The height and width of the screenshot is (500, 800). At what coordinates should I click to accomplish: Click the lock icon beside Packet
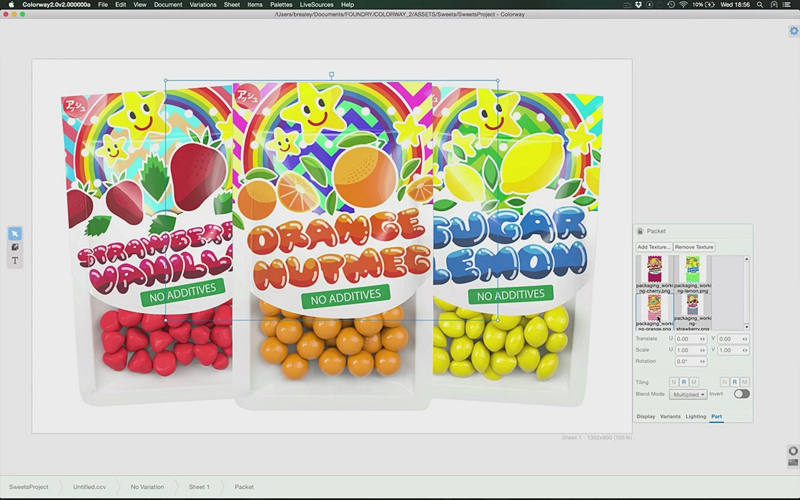(641, 231)
